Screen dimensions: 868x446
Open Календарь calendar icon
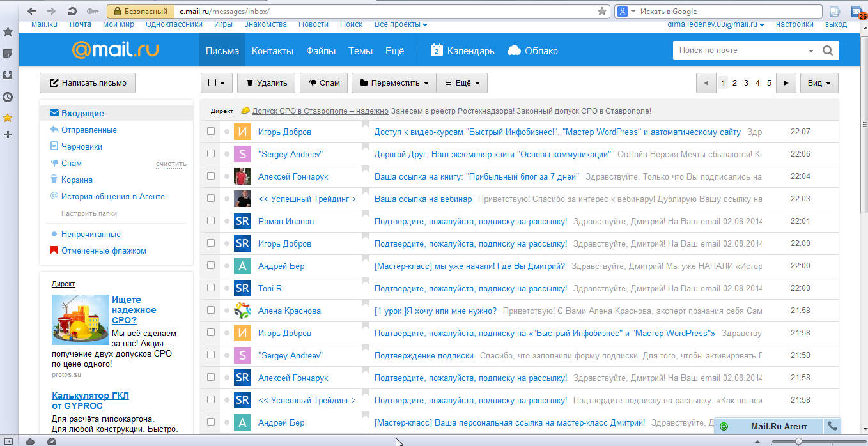click(437, 50)
